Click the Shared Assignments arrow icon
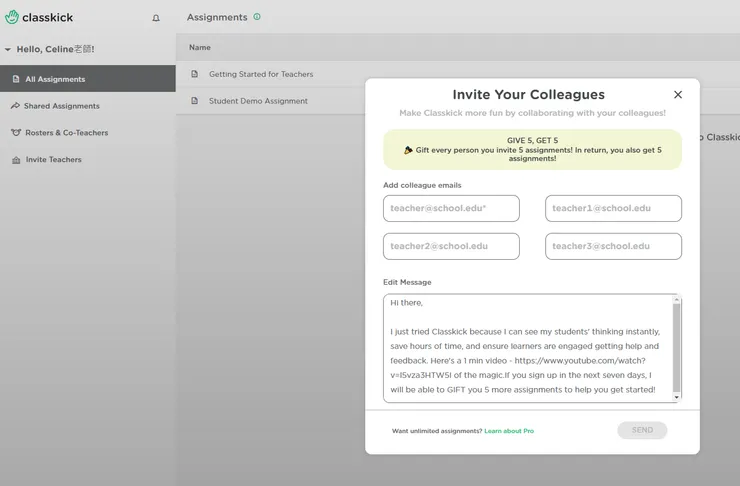 [15, 106]
